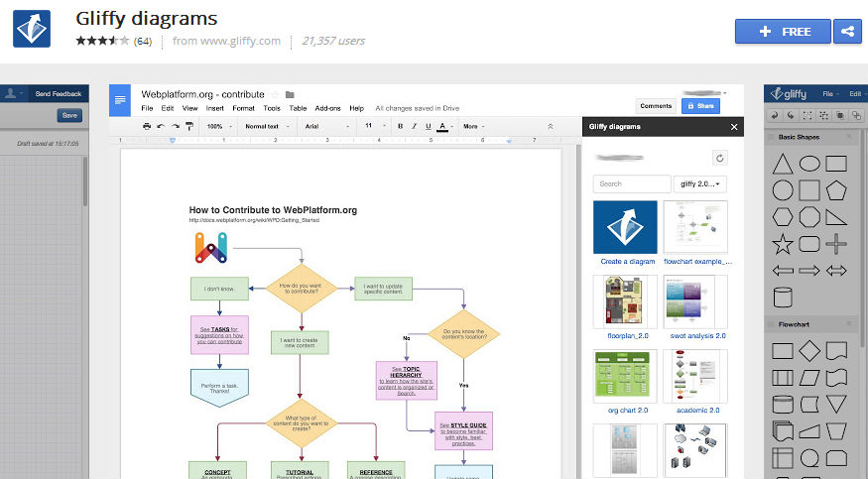868x479 pixels.
Task: Click the scrollbar in the left Gliffy panel
Action: 84,181
